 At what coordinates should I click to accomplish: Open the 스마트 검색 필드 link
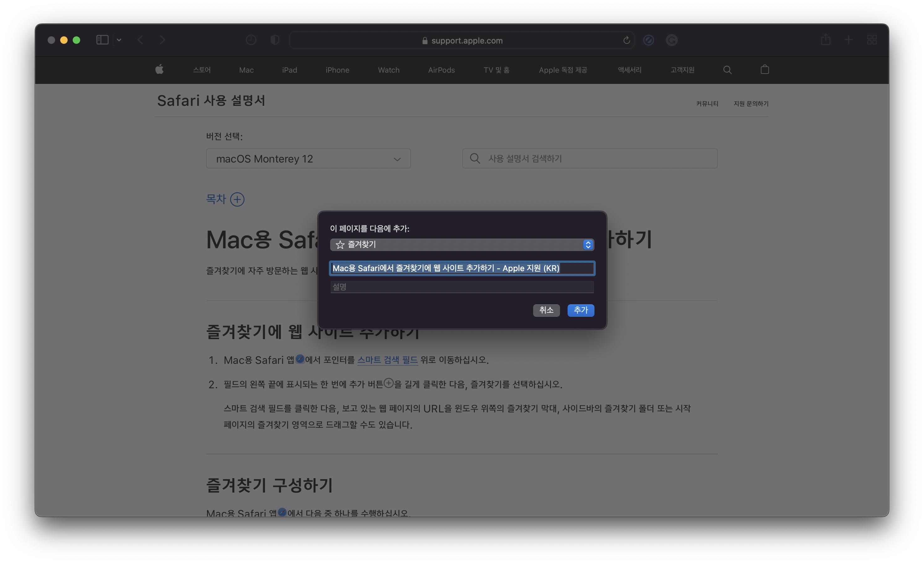coord(387,360)
